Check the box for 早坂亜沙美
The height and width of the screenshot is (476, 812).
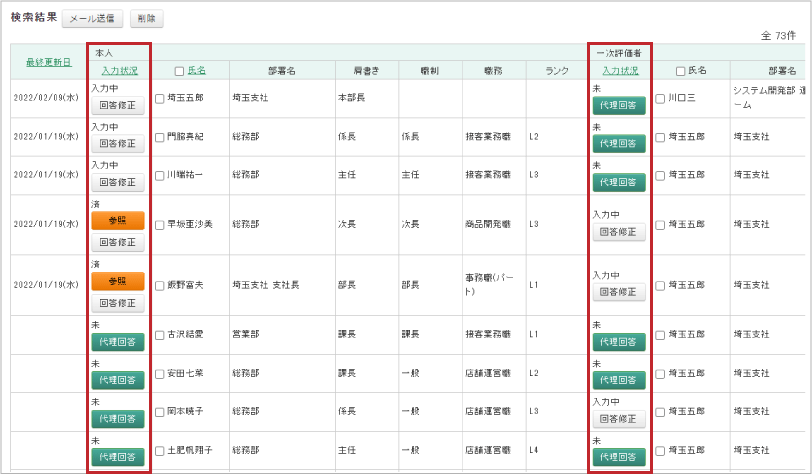[x=160, y=225]
